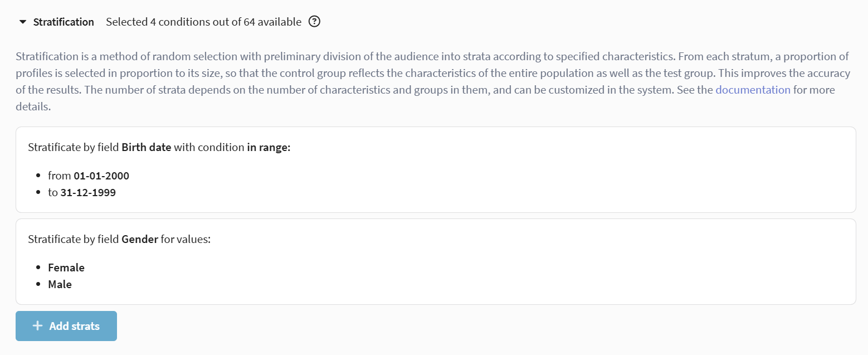Open the documentation link
The width and height of the screenshot is (868, 355).
753,90
